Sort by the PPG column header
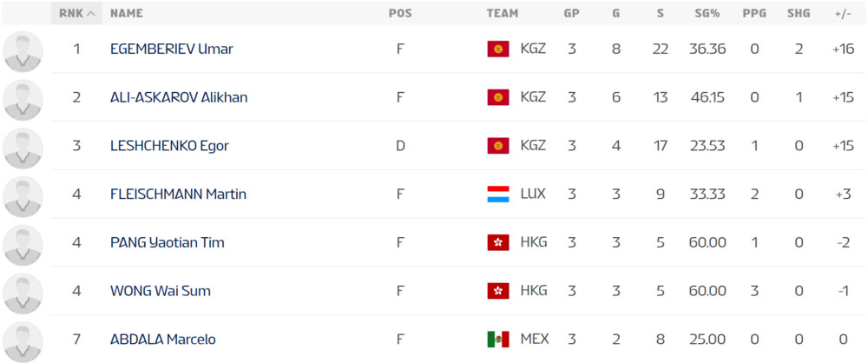Viewport: 868px width, 363px height. pos(754,13)
